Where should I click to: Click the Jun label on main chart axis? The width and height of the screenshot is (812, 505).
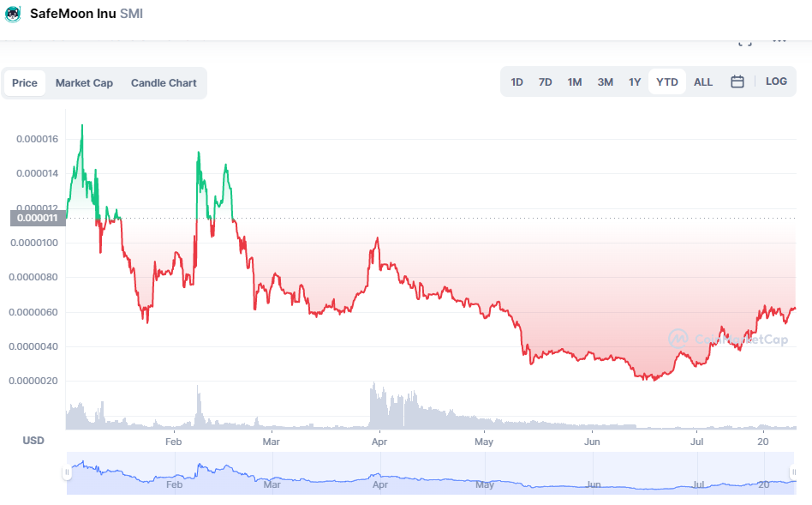[592, 442]
